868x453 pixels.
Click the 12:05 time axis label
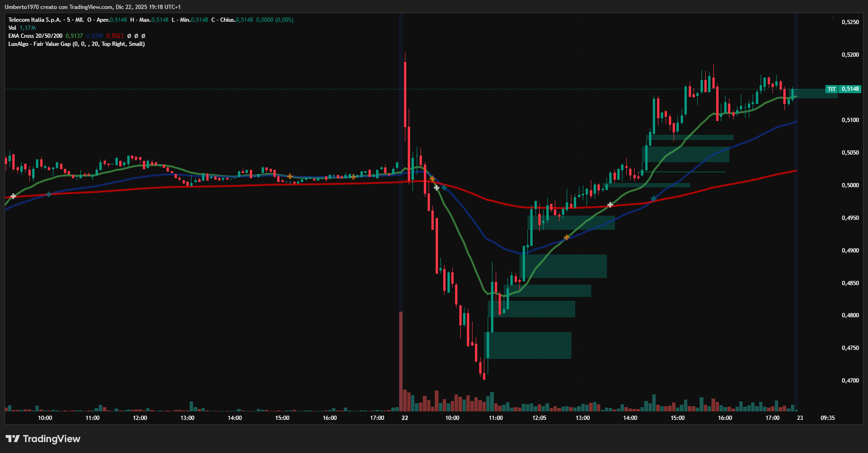[539, 418]
